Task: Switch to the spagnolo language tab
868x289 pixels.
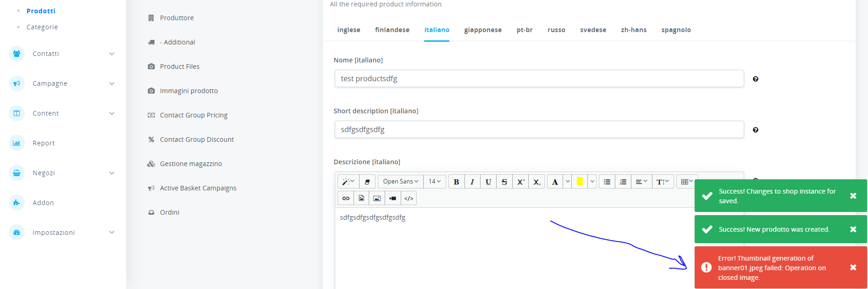Action: [676, 30]
